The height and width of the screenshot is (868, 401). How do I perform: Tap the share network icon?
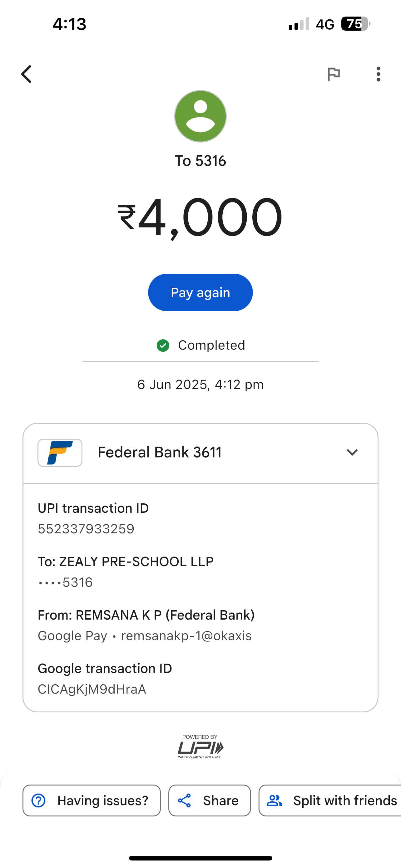click(185, 801)
